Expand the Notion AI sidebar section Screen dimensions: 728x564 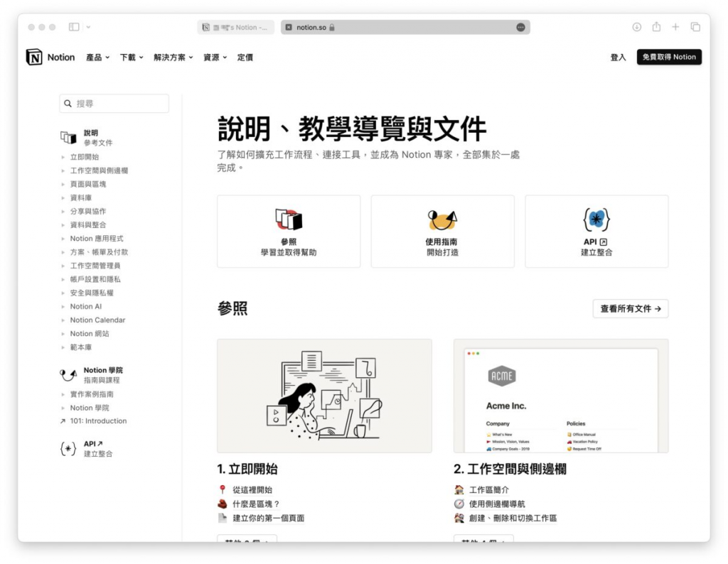click(63, 307)
